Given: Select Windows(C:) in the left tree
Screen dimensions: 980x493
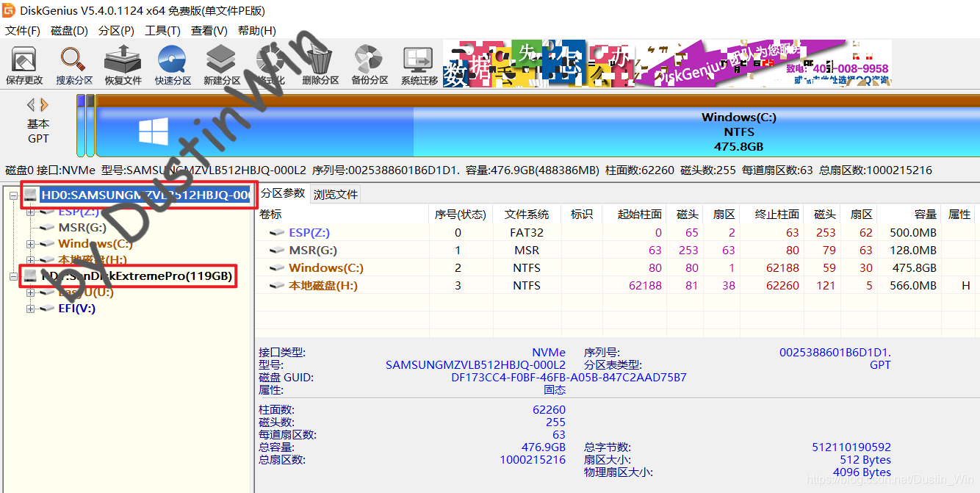Looking at the screenshot, I should [x=96, y=244].
